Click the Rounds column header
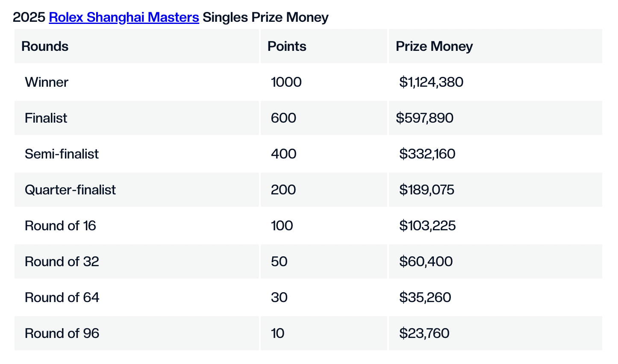The image size is (618, 364). [x=45, y=47]
